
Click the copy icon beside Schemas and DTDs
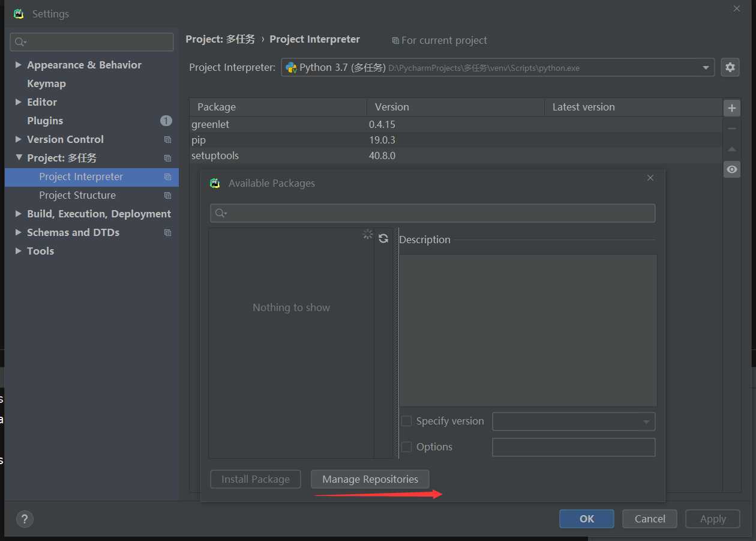coord(167,232)
